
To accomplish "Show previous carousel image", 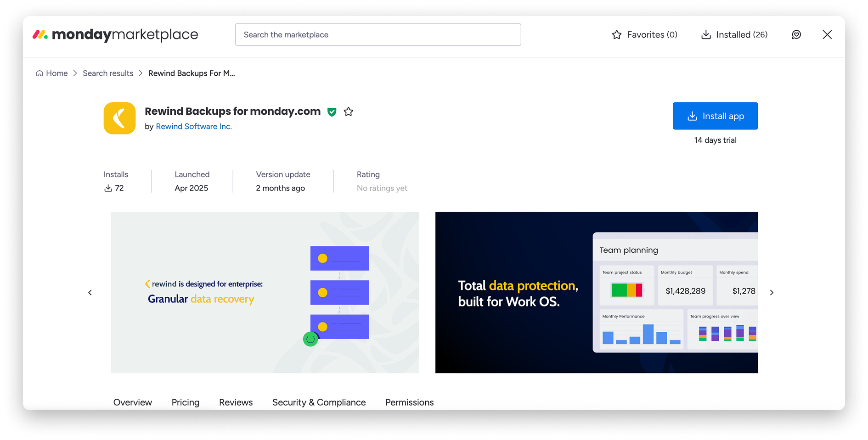I will pyautogui.click(x=90, y=292).
